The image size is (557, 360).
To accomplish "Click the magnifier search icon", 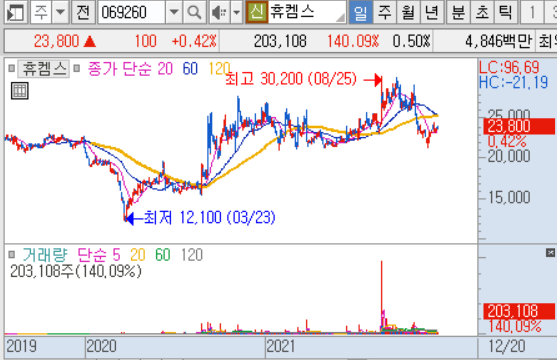I will [x=194, y=12].
